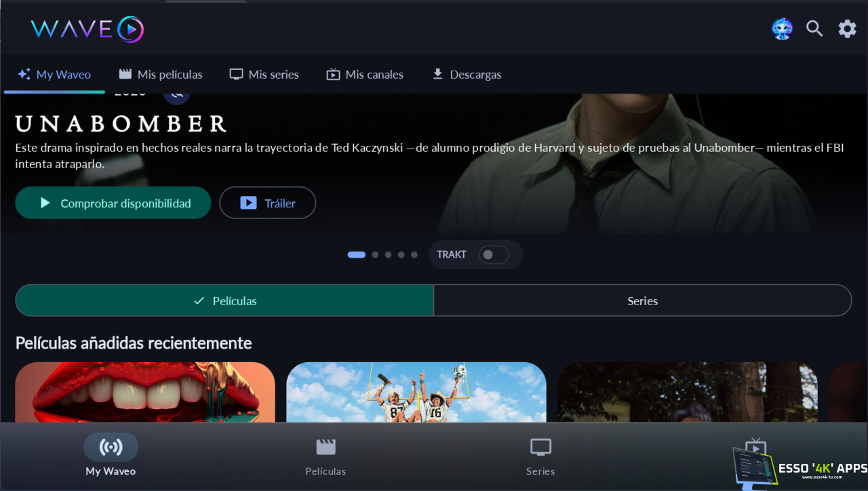Image resolution: width=868 pixels, height=491 pixels.
Task: Go to the Mis series tab
Action: [264, 75]
